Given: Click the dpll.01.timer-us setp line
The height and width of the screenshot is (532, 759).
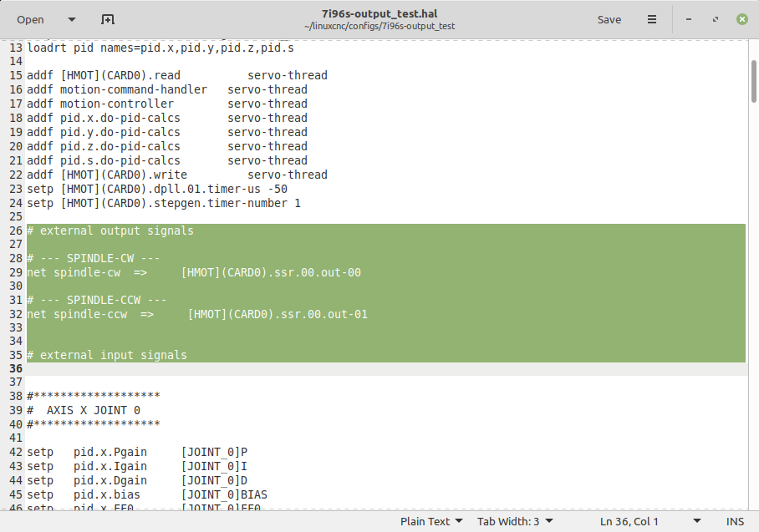Looking at the screenshot, I should [157, 189].
